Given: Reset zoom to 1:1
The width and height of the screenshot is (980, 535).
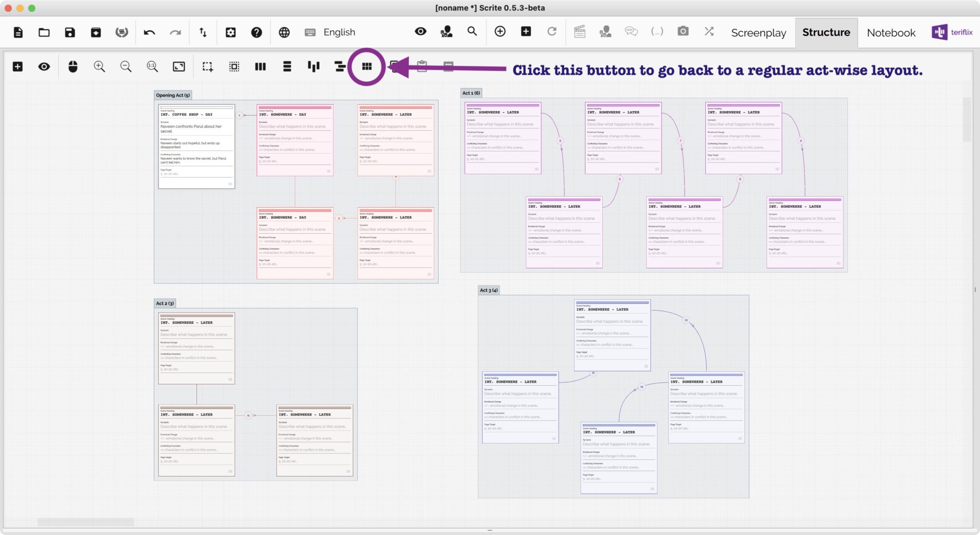Looking at the screenshot, I should pos(152,66).
